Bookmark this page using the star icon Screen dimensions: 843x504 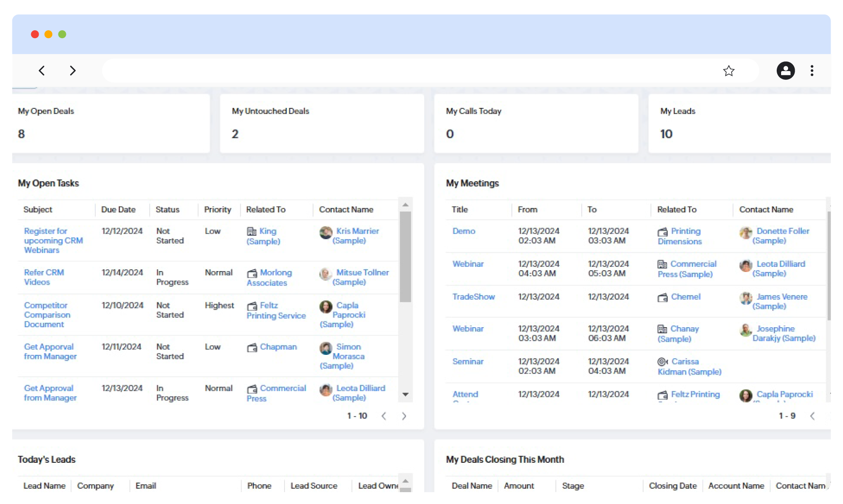pyautogui.click(x=729, y=71)
